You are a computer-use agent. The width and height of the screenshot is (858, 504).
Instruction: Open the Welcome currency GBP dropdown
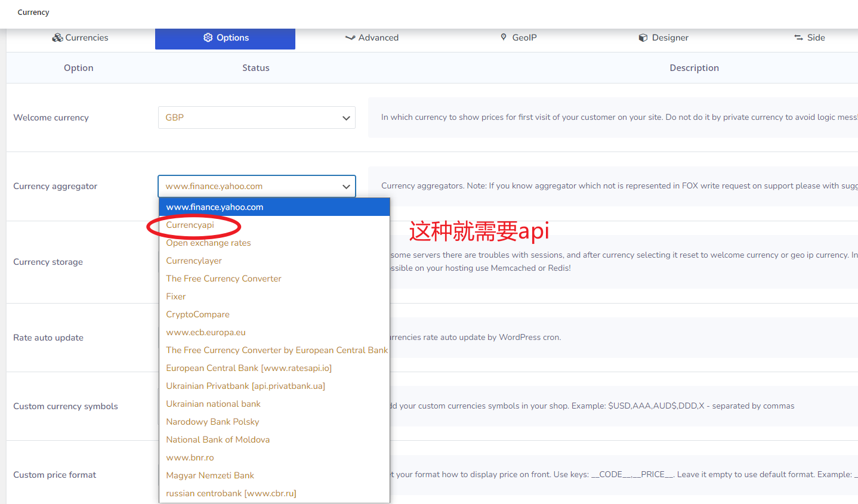point(257,118)
